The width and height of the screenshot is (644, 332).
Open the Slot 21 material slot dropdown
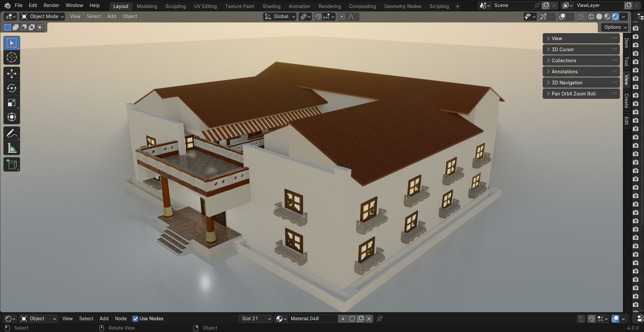pyautogui.click(x=256, y=319)
